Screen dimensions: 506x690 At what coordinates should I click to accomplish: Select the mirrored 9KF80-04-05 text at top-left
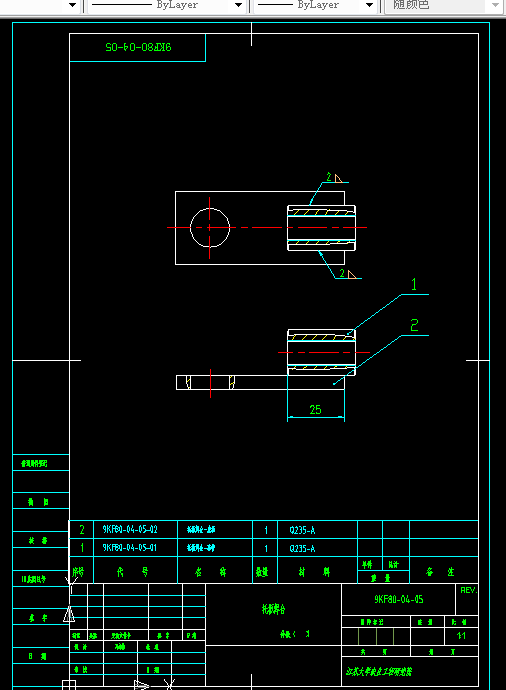[138, 47]
